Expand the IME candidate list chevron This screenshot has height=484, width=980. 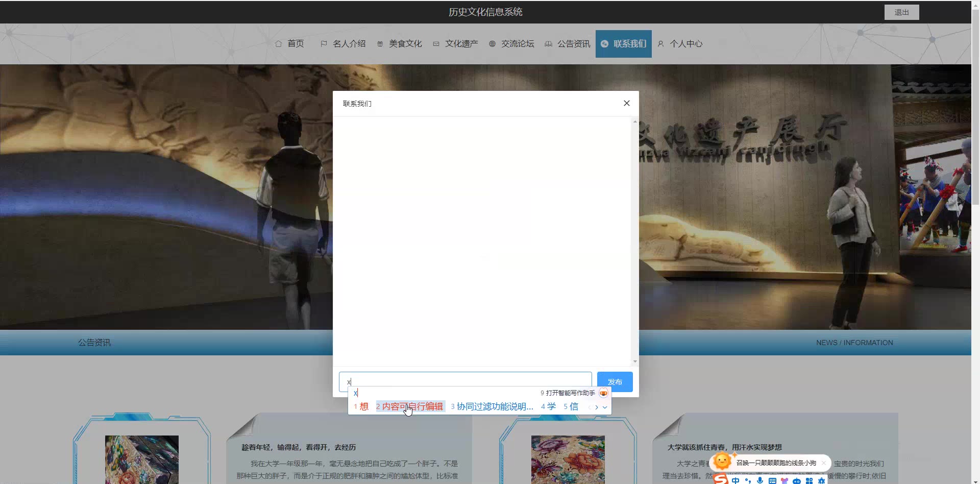(x=605, y=407)
